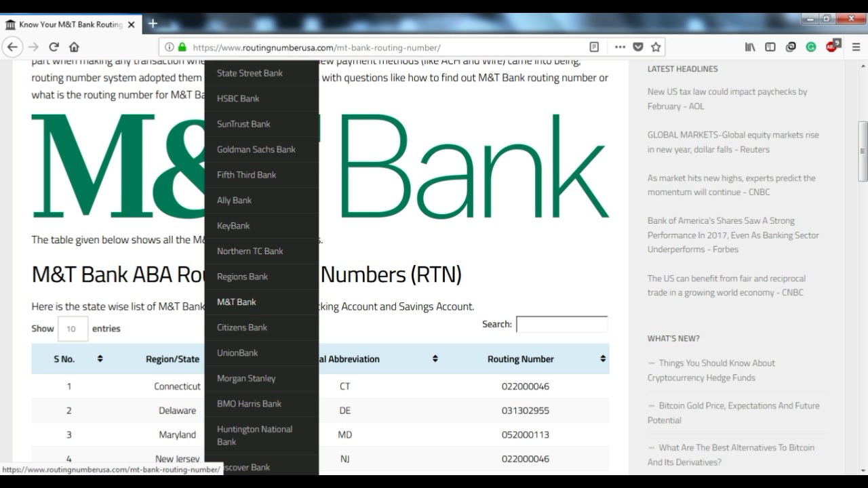Open As market hits new highs headline
868x488 pixels.
(732, 185)
